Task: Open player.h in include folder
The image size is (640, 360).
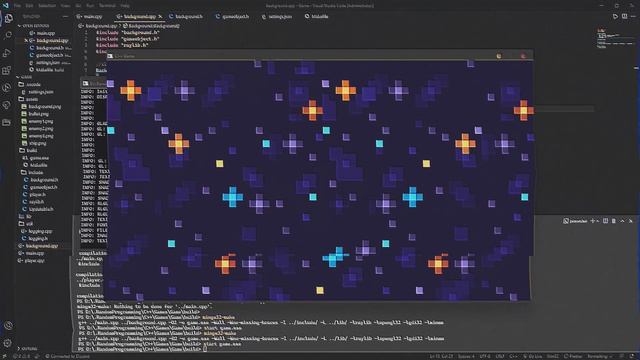Action: click(x=34, y=194)
